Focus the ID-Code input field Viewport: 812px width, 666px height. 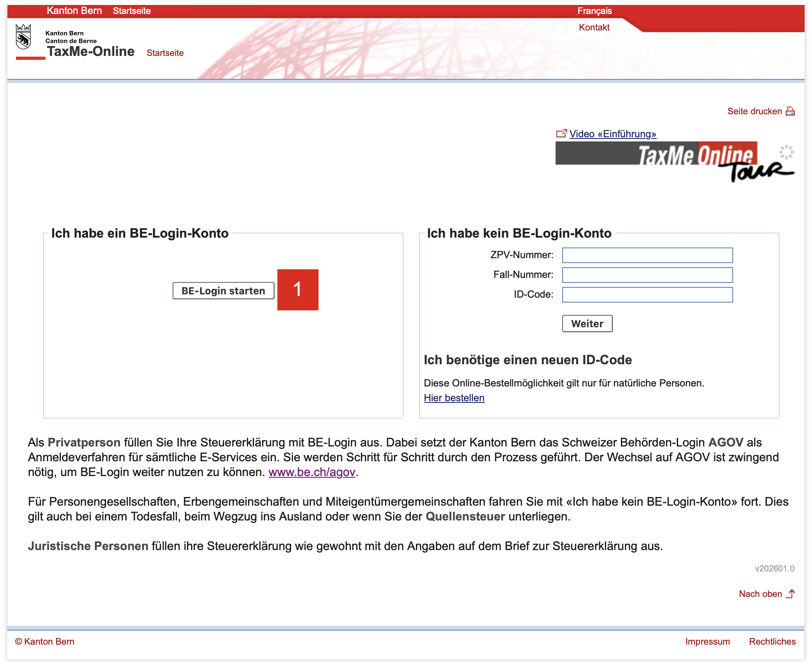[647, 295]
